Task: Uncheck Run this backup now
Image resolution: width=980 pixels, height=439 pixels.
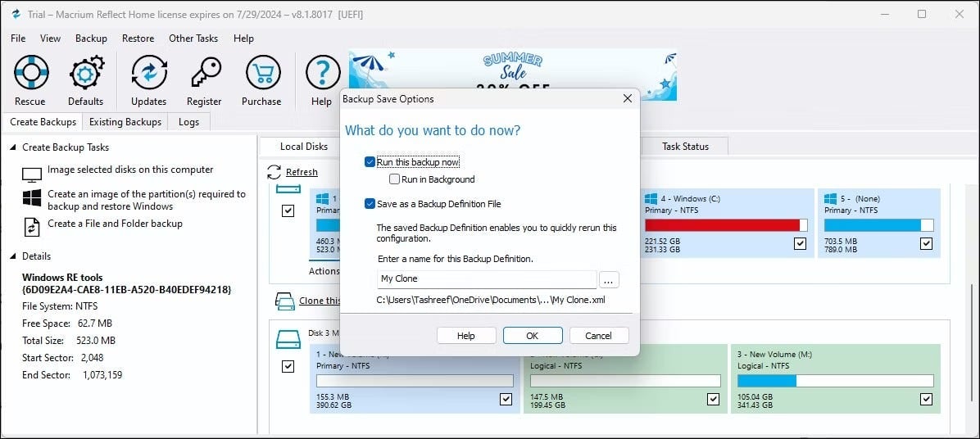Action: pos(370,162)
